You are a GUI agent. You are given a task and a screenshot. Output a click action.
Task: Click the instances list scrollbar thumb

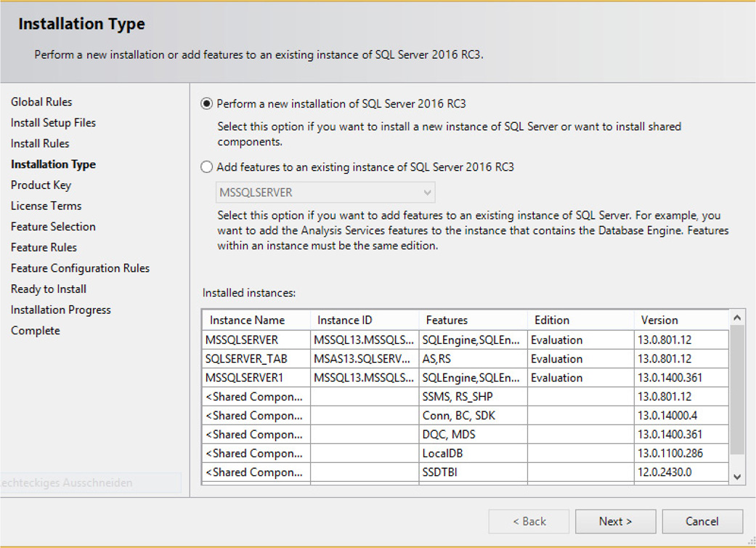[736, 390]
